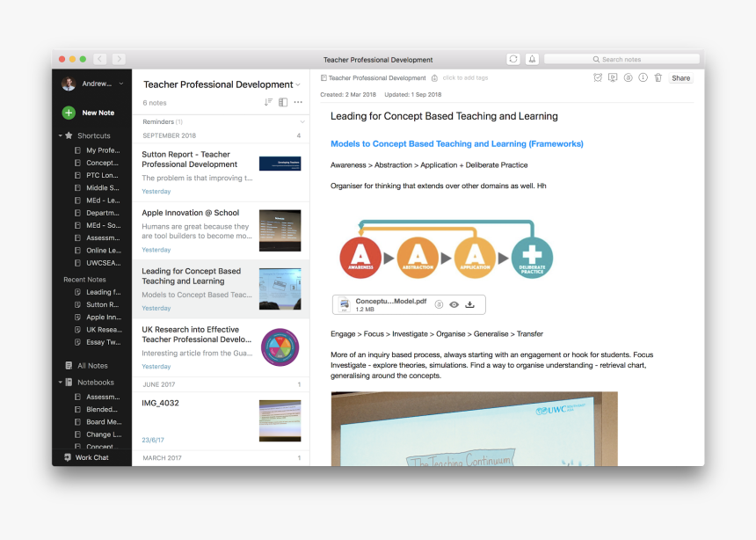Open the notifications bell in title bar
The width and height of the screenshot is (756, 540).
(532, 59)
